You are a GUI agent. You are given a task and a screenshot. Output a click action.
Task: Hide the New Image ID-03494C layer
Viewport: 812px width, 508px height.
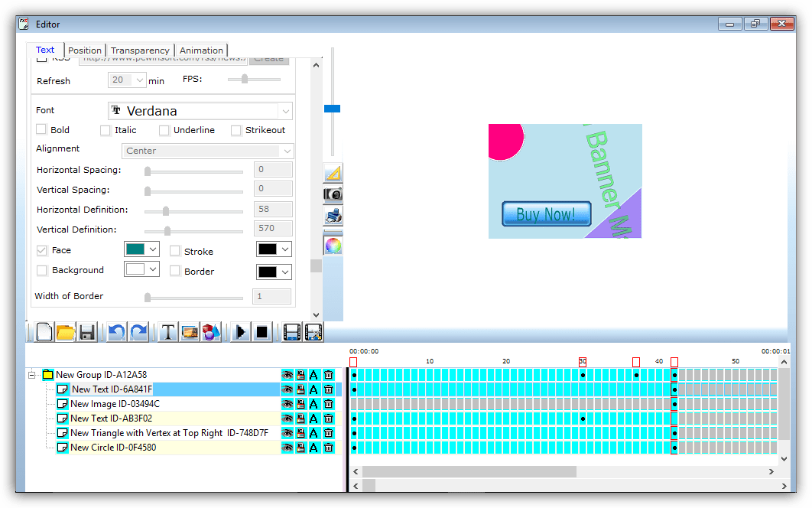click(287, 403)
